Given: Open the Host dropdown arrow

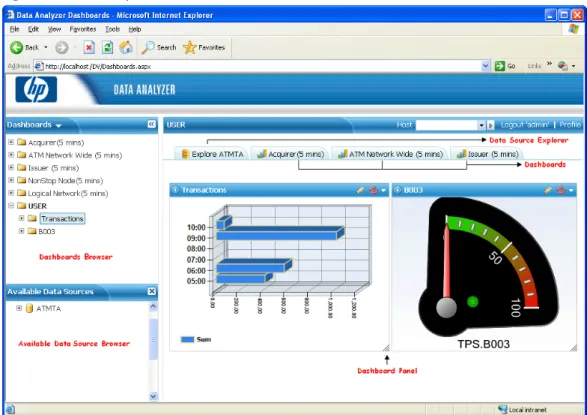Looking at the screenshot, I should coord(481,125).
